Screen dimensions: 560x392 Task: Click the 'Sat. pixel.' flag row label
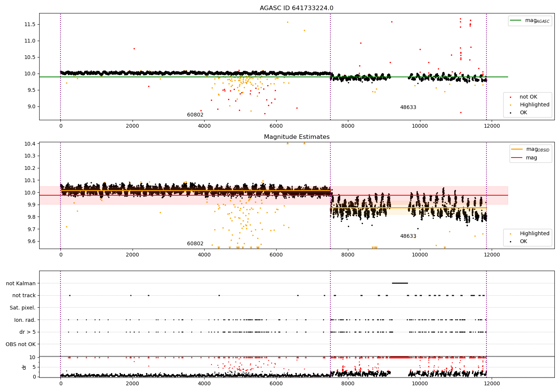click(x=23, y=308)
